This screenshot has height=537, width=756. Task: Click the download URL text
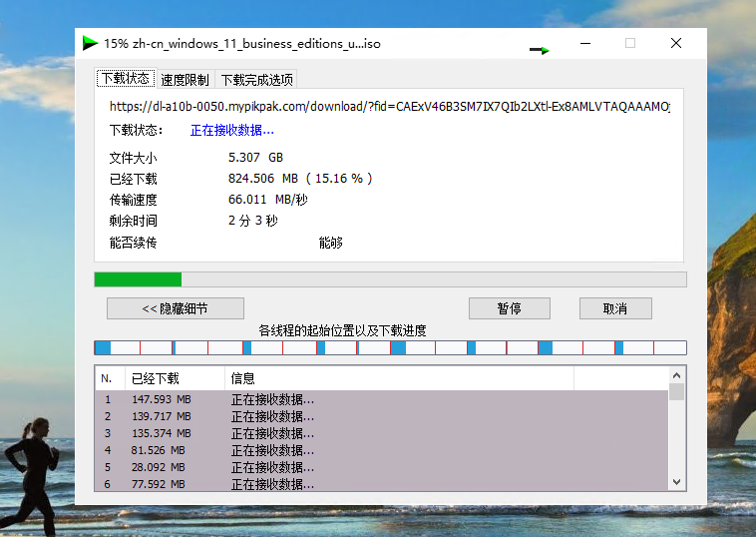[x=389, y=106]
